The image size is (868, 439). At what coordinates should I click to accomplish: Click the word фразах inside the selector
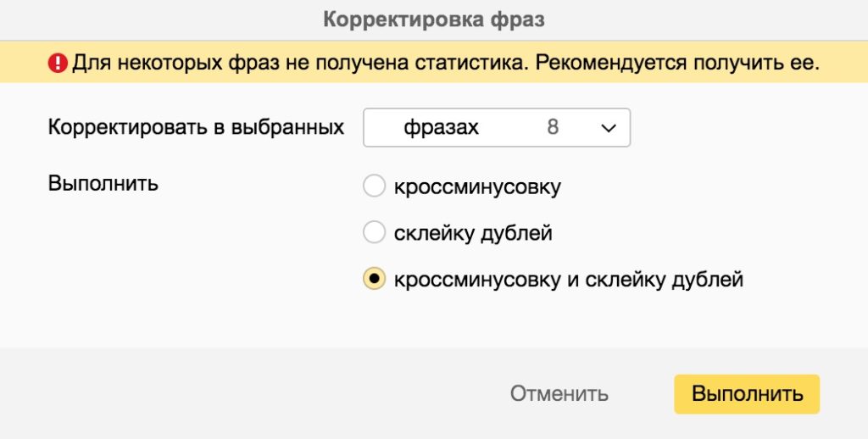(441, 128)
